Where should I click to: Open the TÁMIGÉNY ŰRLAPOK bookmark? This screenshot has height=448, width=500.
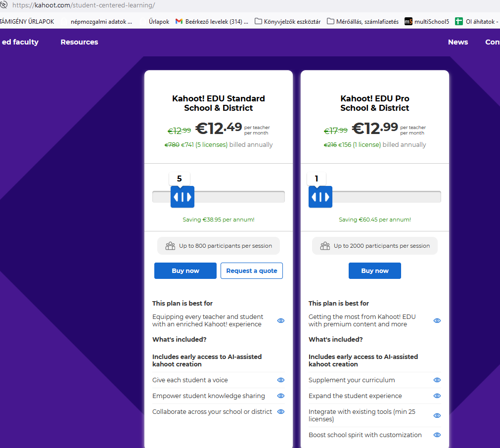(27, 21)
